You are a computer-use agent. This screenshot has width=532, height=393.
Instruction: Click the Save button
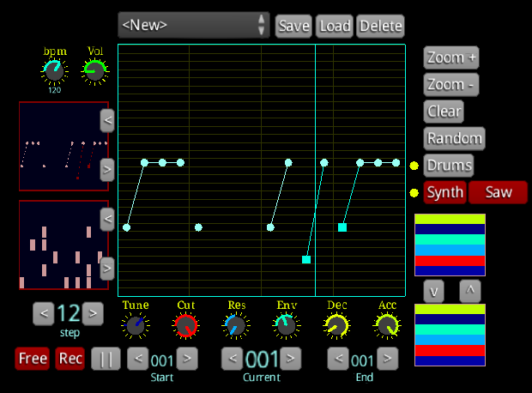[293, 26]
